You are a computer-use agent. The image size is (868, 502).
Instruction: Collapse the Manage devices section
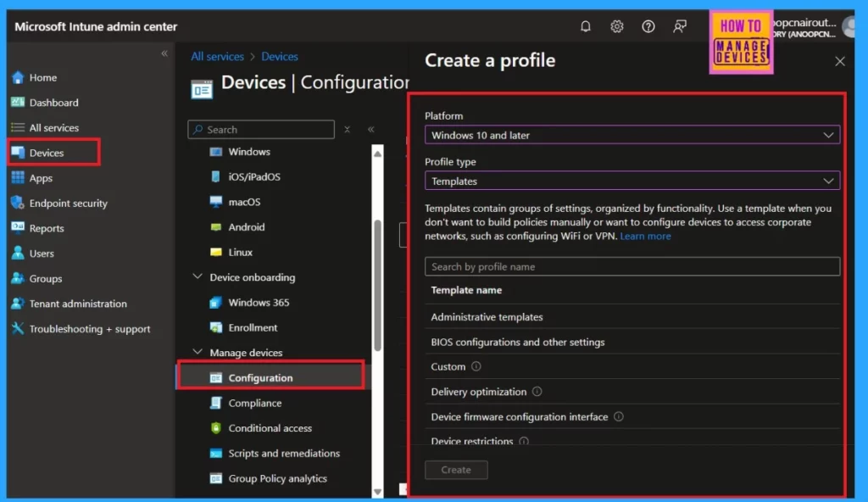(197, 352)
